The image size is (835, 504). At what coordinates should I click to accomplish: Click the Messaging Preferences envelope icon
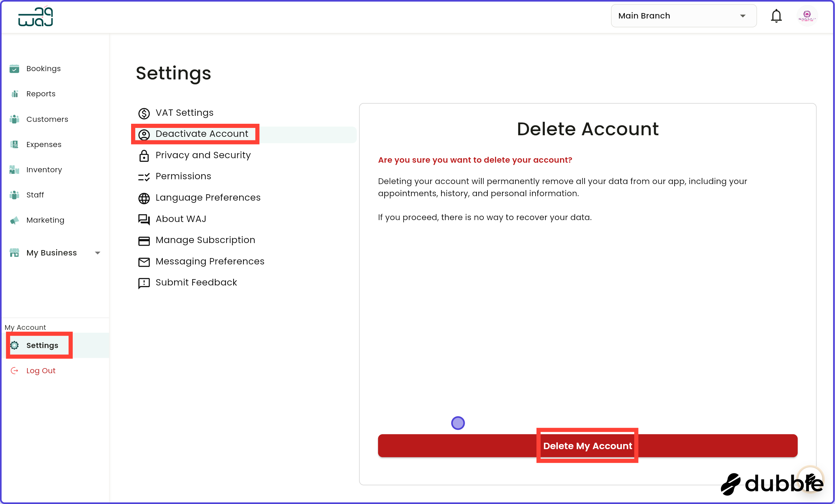pyautogui.click(x=144, y=262)
